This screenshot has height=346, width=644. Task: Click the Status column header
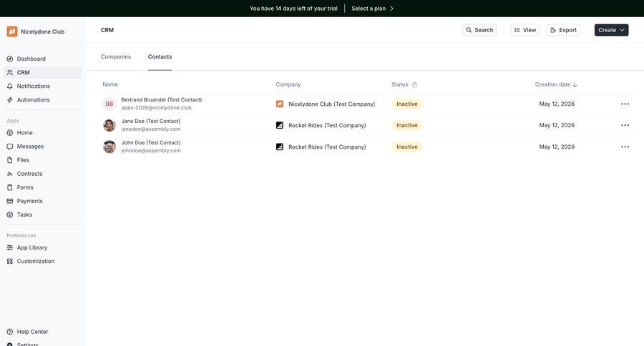(x=399, y=84)
